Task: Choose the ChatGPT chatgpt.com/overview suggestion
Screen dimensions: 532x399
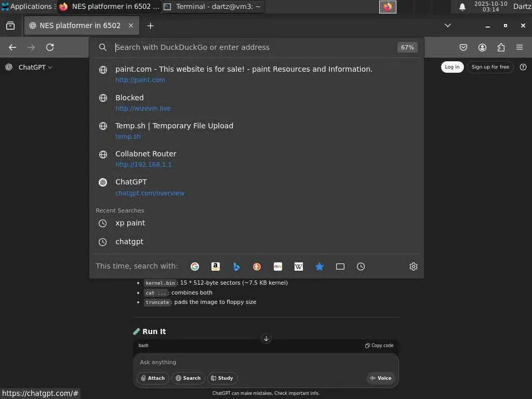Action: [x=257, y=187]
